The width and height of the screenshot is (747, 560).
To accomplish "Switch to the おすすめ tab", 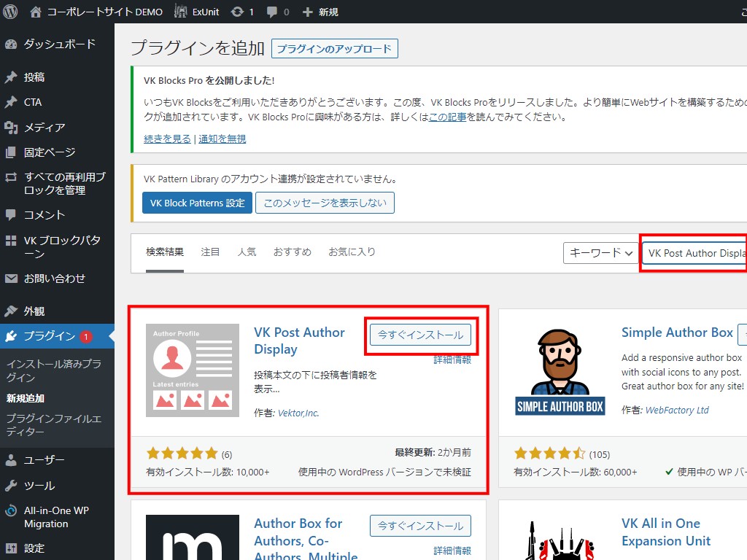I will 292,252.
